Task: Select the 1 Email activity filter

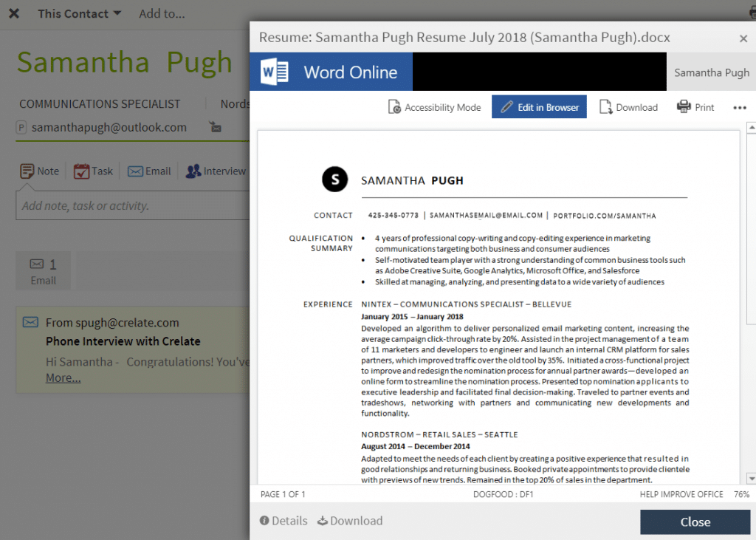Action: 44,270
